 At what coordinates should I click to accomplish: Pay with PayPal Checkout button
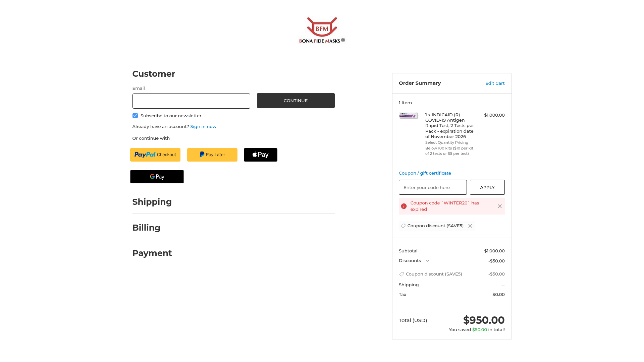(155, 155)
